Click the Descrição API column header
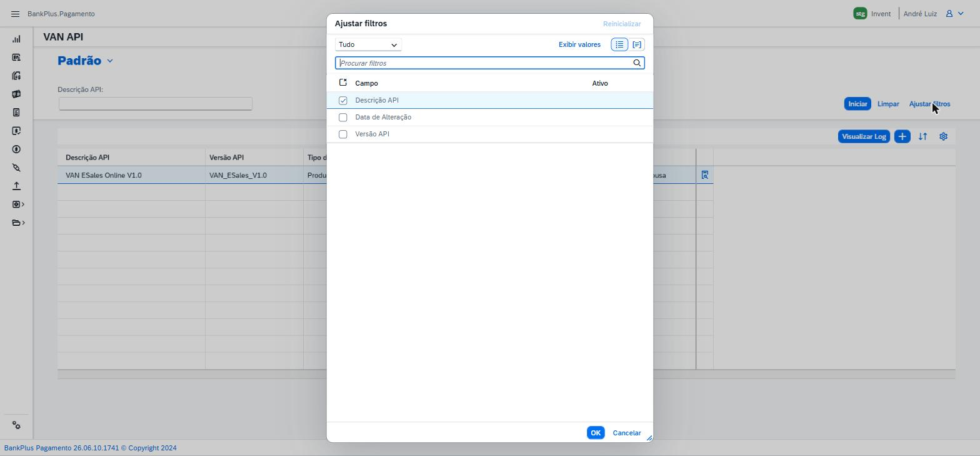This screenshot has height=456, width=980. tap(131, 158)
